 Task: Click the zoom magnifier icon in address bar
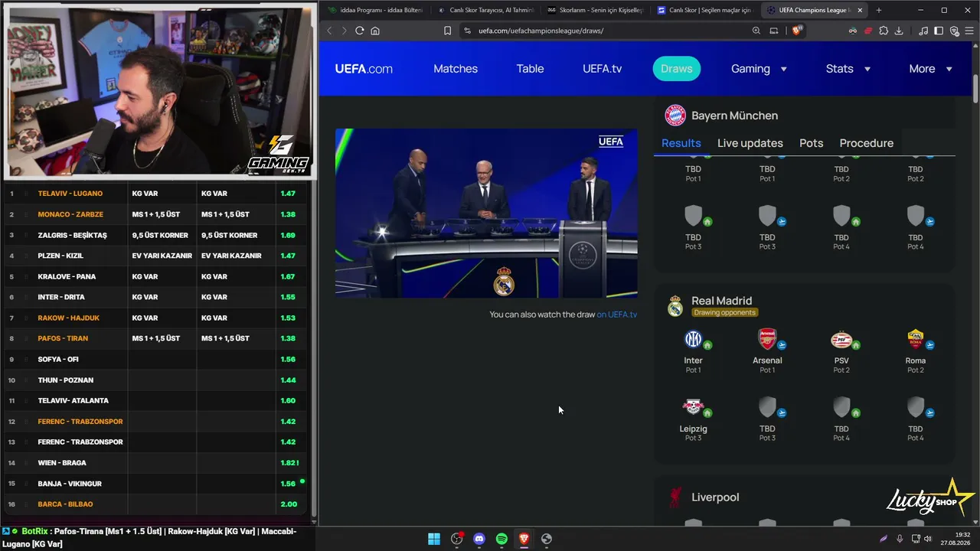click(x=756, y=31)
